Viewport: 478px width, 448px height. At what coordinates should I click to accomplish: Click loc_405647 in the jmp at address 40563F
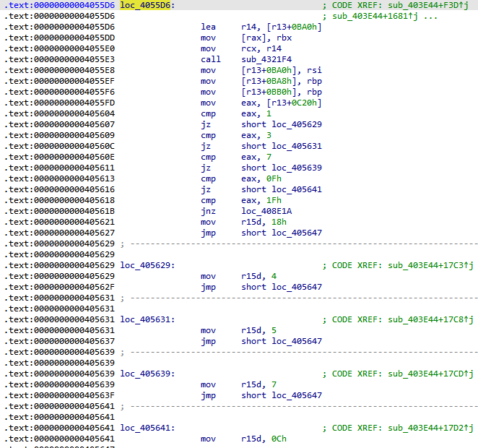297,395
